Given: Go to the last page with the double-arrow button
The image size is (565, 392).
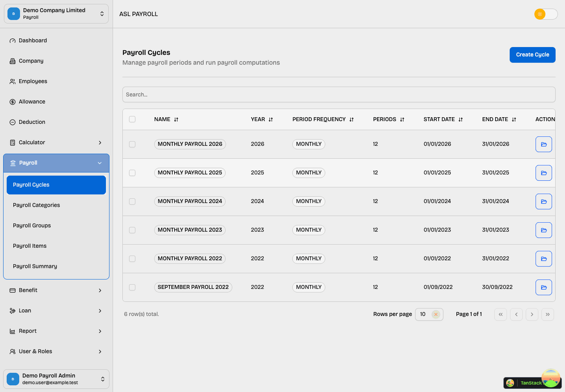Looking at the screenshot, I should tap(548, 314).
